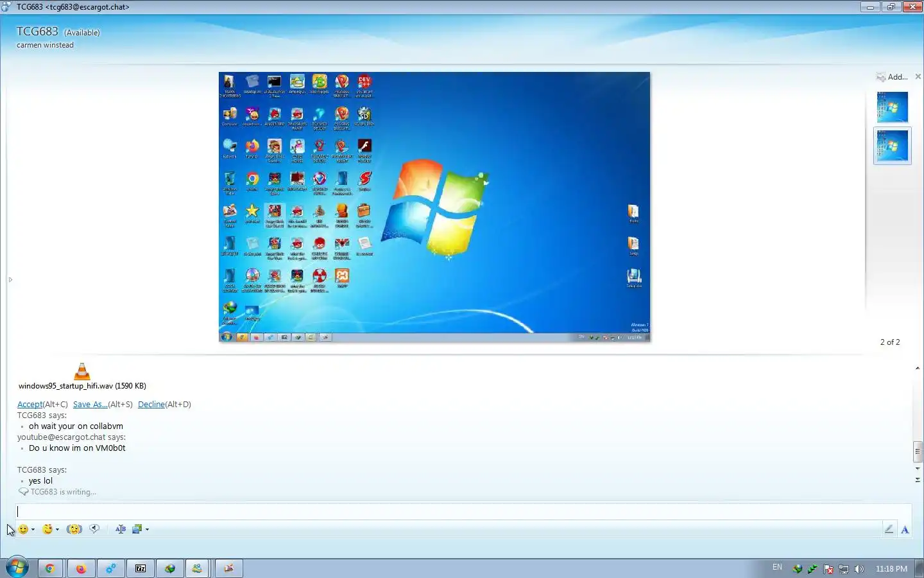Click the chat scrollbar down arrow
This screenshot has width=924, height=578.
(918, 468)
